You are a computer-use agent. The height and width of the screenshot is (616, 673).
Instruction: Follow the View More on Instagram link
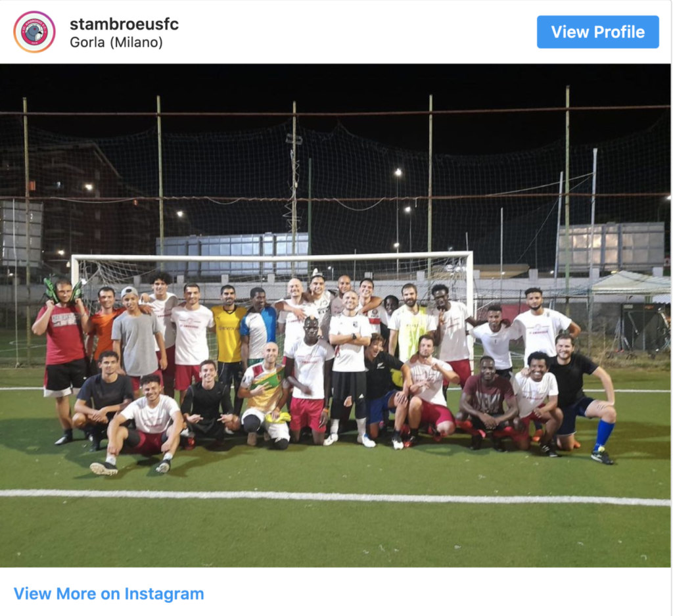pyautogui.click(x=109, y=594)
